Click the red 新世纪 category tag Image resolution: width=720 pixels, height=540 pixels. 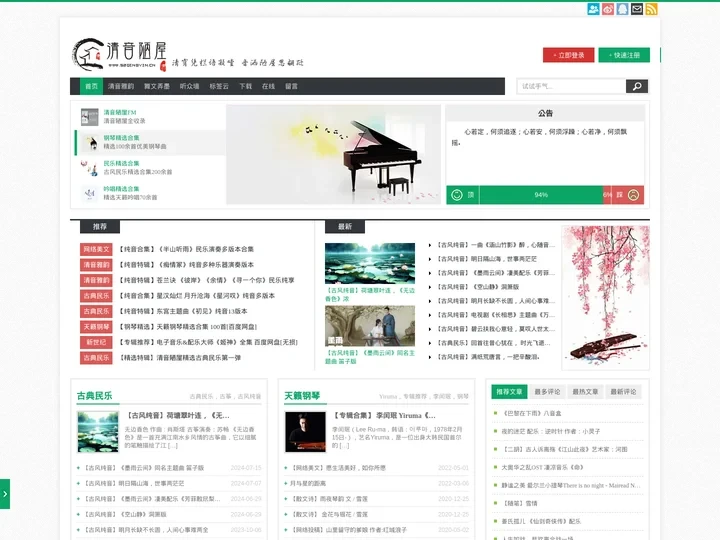point(96,343)
